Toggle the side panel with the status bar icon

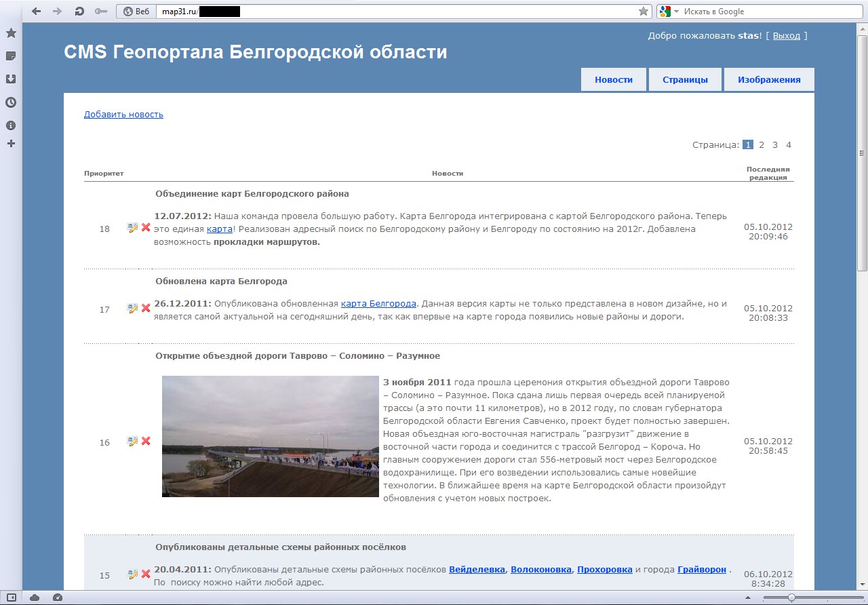pos(11,598)
